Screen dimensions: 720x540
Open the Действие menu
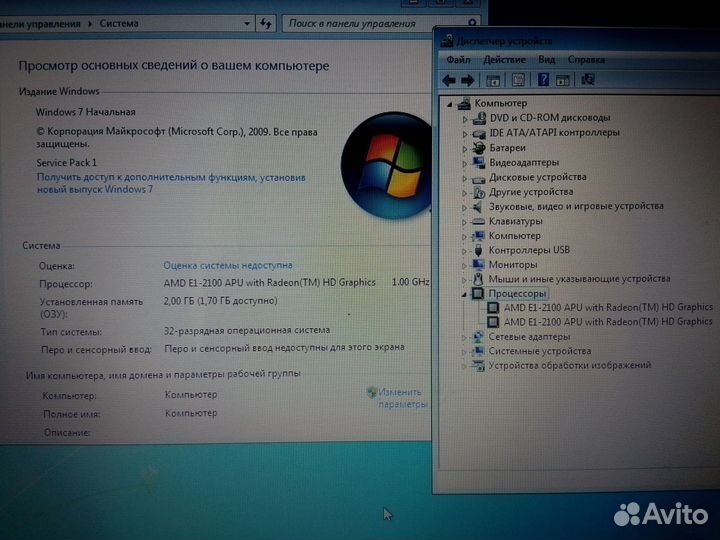click(x=504, y=60)
